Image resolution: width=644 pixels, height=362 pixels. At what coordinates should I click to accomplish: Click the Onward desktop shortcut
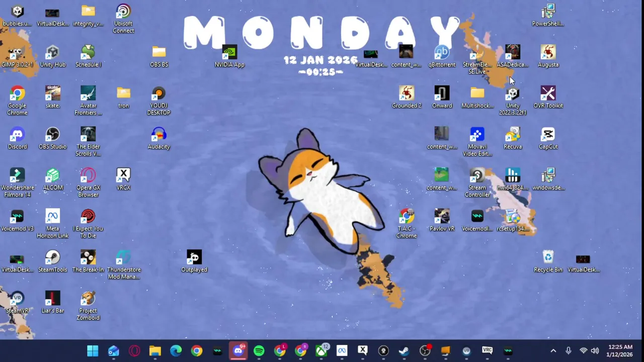click(442, 97)
